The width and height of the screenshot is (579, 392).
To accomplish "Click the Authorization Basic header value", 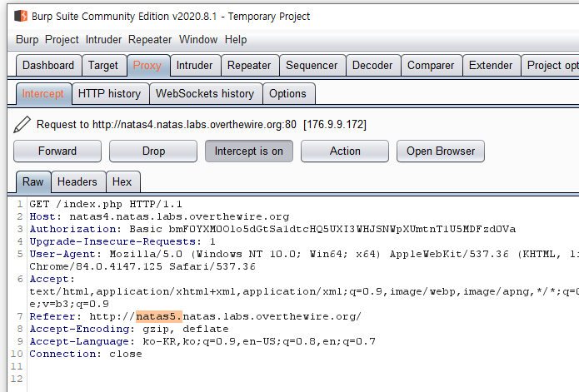I will (322, 229).
